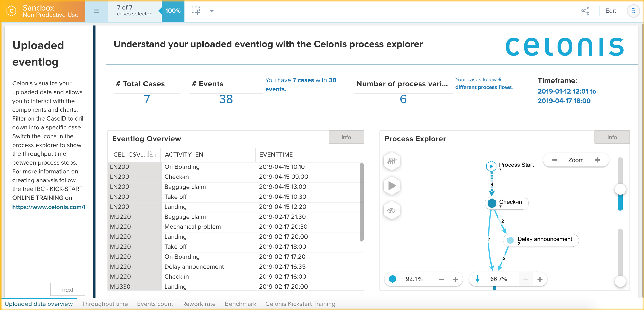Open user profile avatar B
This screenshot has height=310, width=644.
[633, 11]
